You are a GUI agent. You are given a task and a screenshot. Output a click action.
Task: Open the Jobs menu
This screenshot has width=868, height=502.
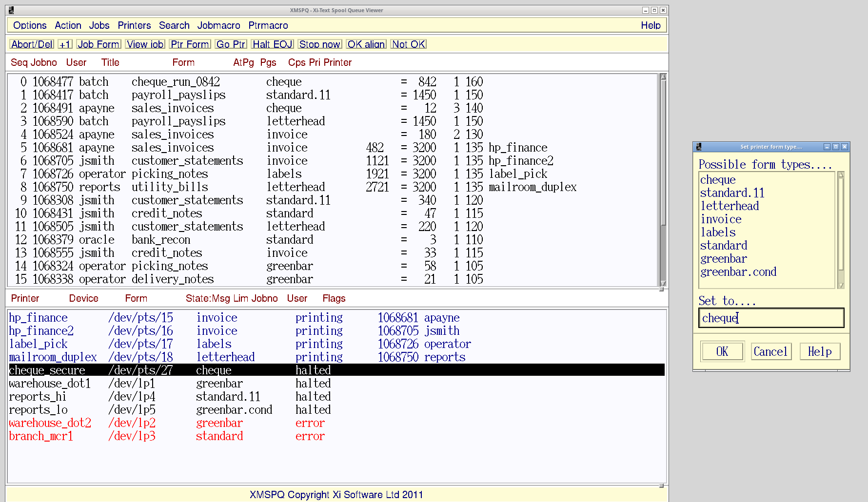pyautogui.click(x=99, y=25)
